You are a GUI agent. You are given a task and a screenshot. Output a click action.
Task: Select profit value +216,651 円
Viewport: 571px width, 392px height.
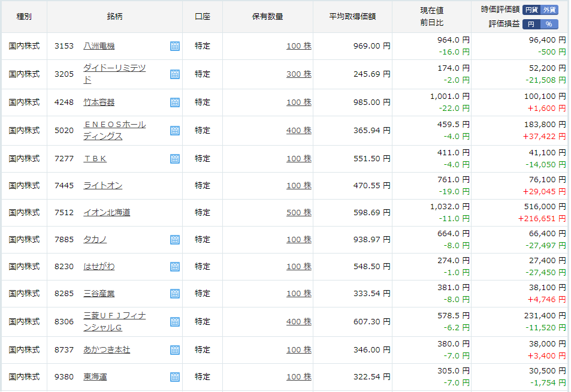click(542, 219)
